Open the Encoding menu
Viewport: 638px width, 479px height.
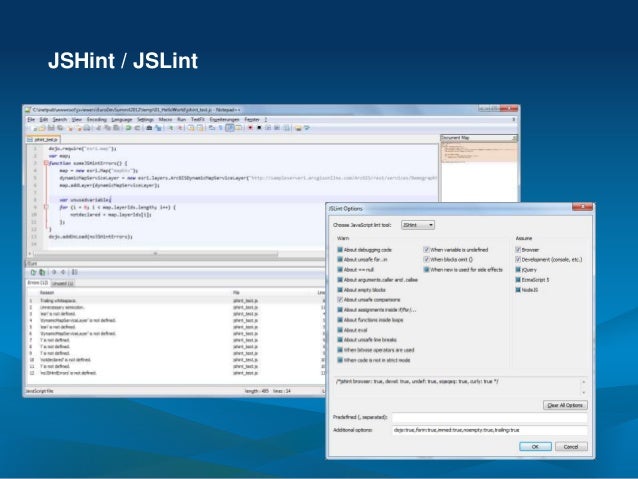pyautogui.click(x=96, y=120)
